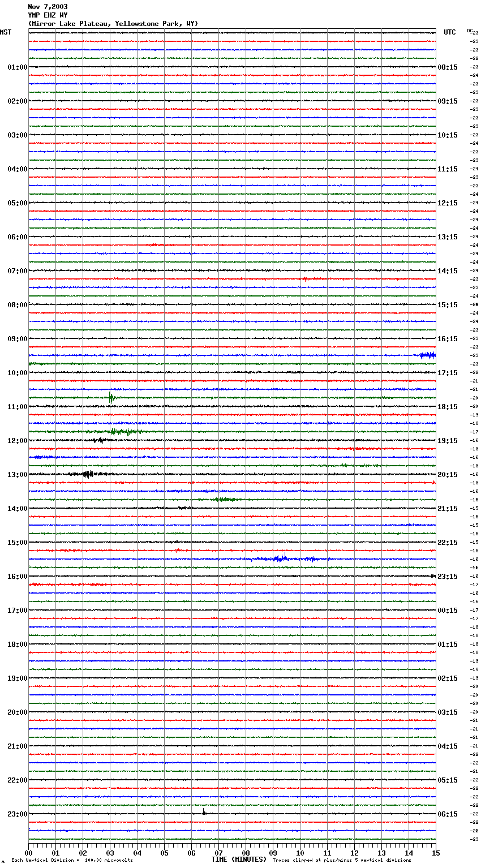481x868 pixels.
Task: Click the UTC time label "17:15"
Action: [x=448, y=373]
